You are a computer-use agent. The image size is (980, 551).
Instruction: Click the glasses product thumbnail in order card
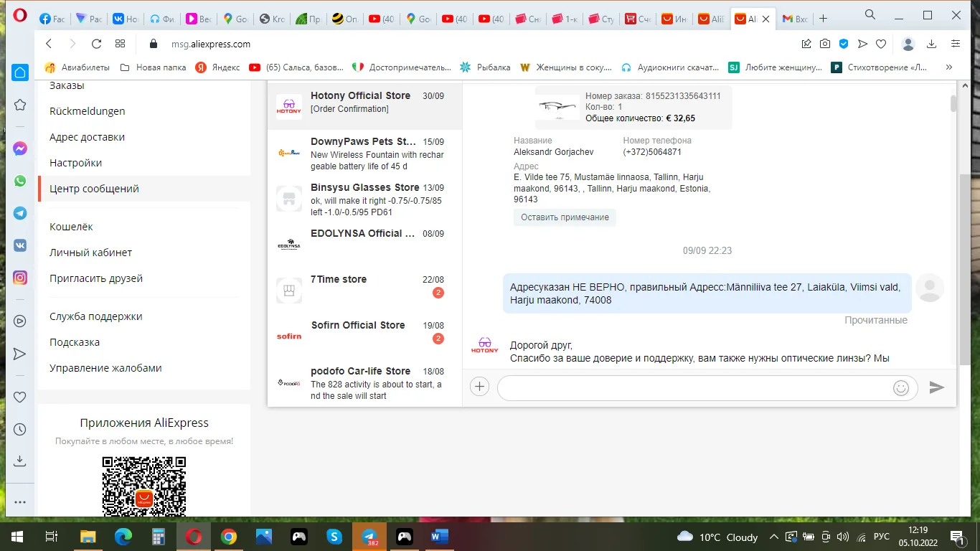pyautogui.click(x=557, y=107)
